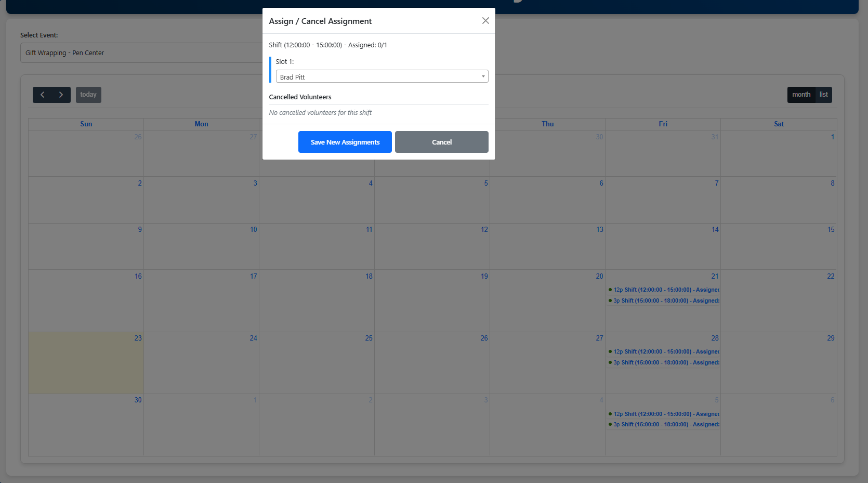Open the Select Event dropdown for Gift Wrapping
868x483 pixels.
140,53
